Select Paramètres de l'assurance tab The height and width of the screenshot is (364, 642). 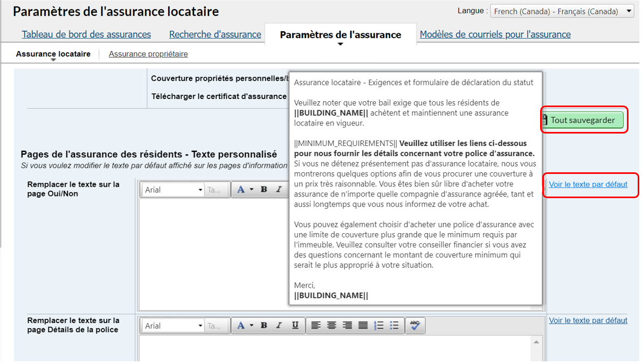pyautogui.click(x=340, y=35)
